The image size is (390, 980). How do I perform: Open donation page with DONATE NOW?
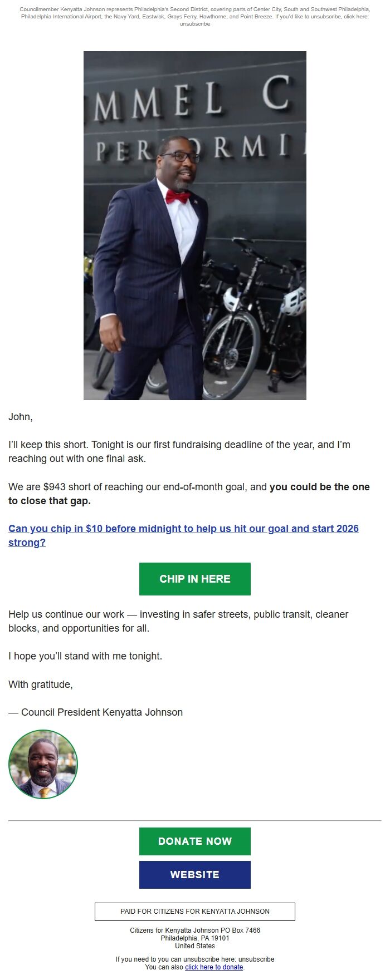pyautogui.click(x=195, y=841)
